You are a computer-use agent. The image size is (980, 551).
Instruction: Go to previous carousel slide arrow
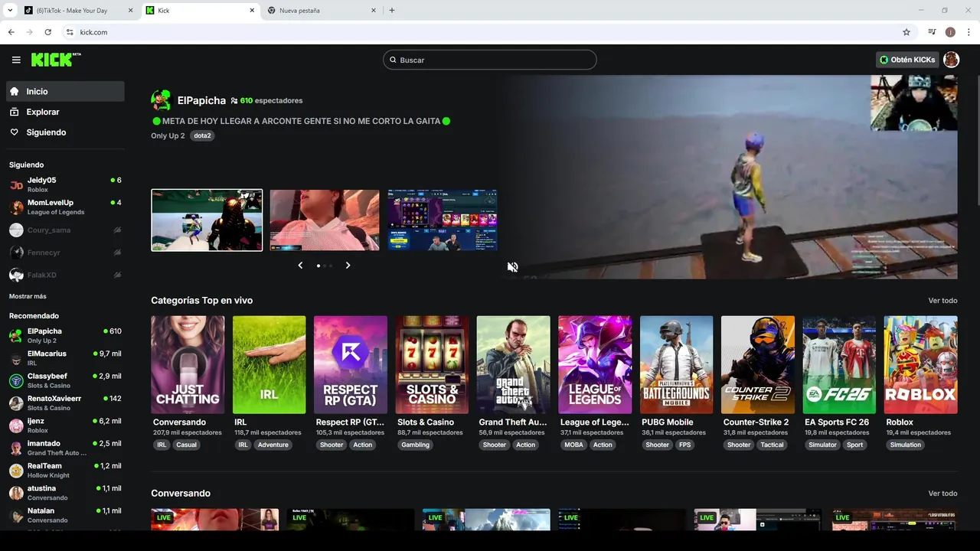point(300,266)
